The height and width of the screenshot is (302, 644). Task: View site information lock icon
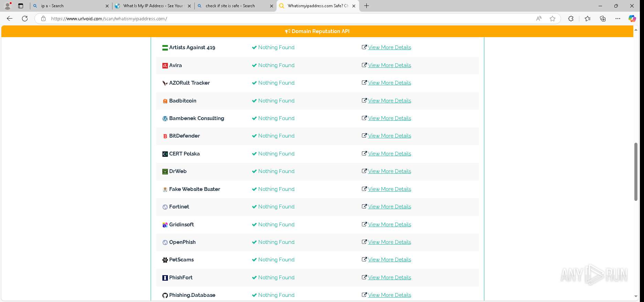[x=43, y=19]
